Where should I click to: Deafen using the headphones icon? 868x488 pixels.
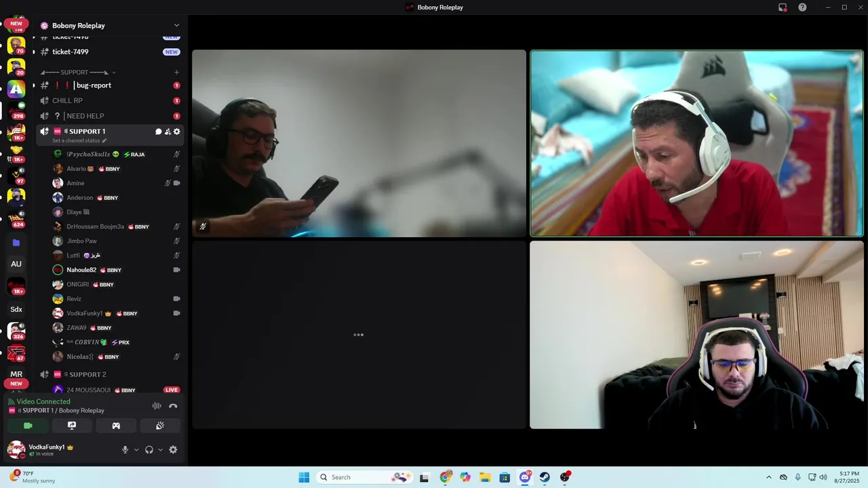[149, 449]
